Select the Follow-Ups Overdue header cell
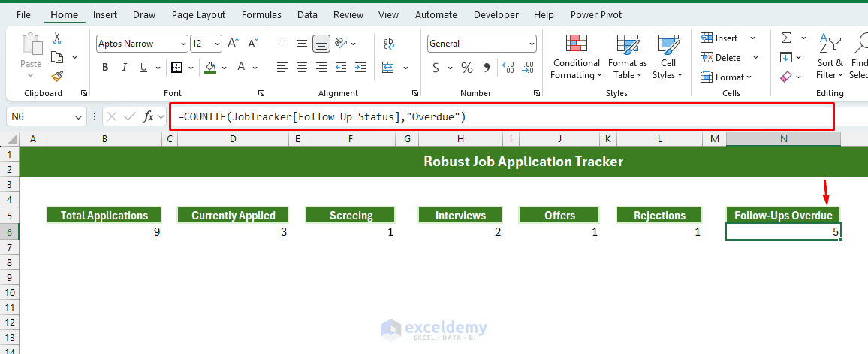Image resolution: width=868 pixels, height=354 pixels. [783, 216]
